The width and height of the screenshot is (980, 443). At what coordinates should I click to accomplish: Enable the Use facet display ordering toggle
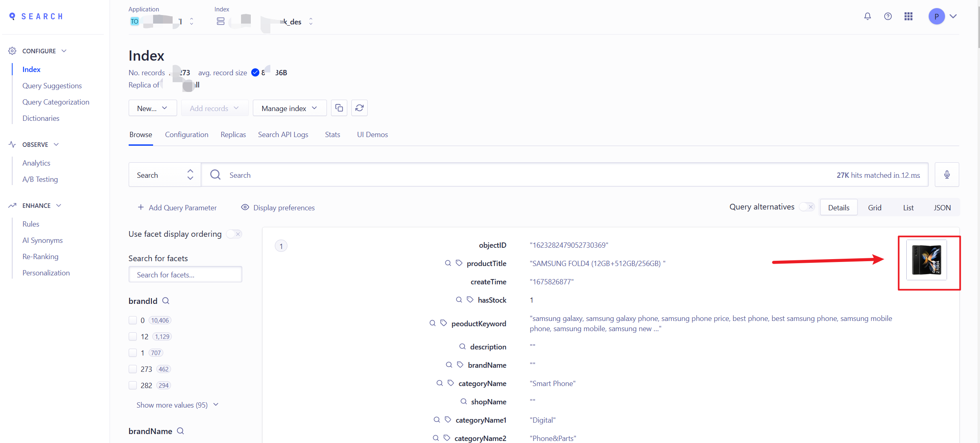(234, 234)
